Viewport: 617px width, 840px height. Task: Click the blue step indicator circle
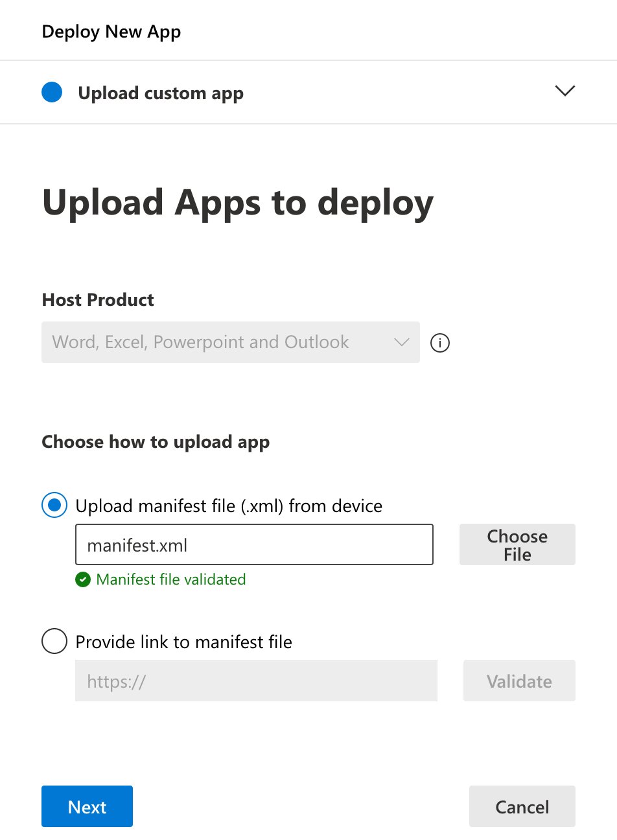pos(52,93)
